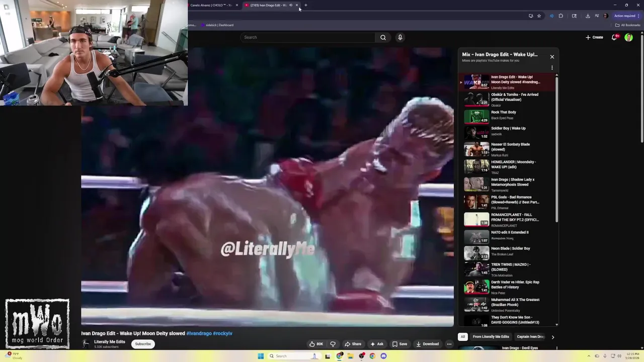Open File Explorer from taskbar
The image size is (644, 362).
coord(350,356)
